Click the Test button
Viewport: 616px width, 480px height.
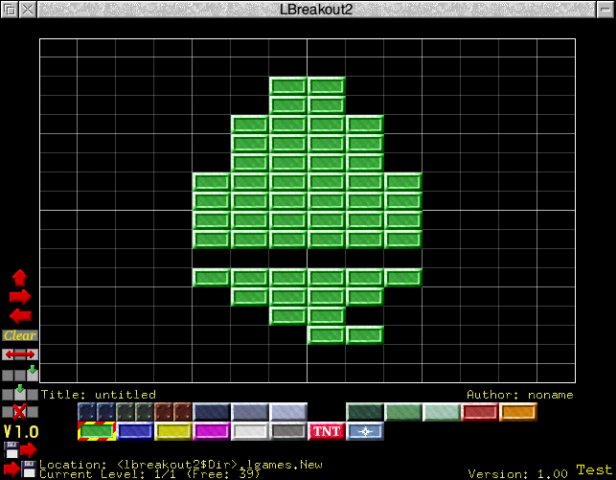point(594,470)
